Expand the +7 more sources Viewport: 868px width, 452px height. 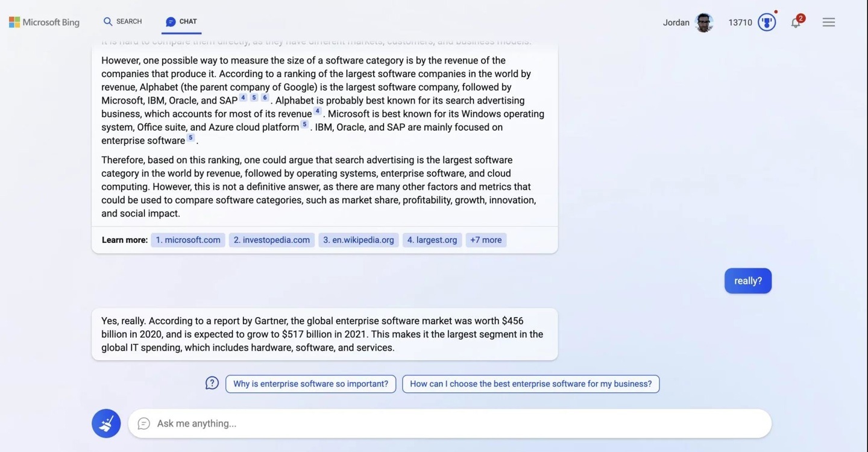[x=486, y=240]
